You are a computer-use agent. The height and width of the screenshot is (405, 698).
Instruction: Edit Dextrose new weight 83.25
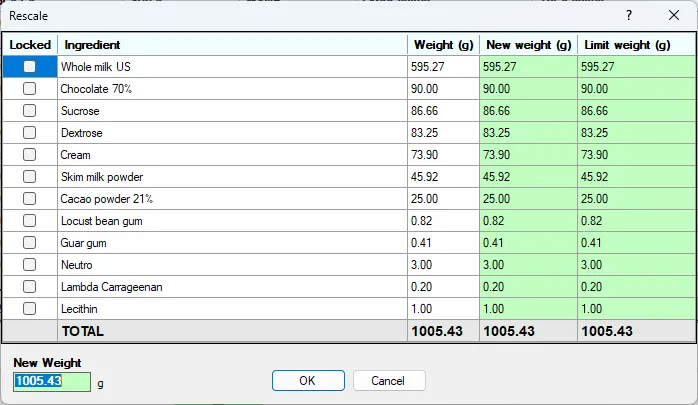[x=528, y=133]
